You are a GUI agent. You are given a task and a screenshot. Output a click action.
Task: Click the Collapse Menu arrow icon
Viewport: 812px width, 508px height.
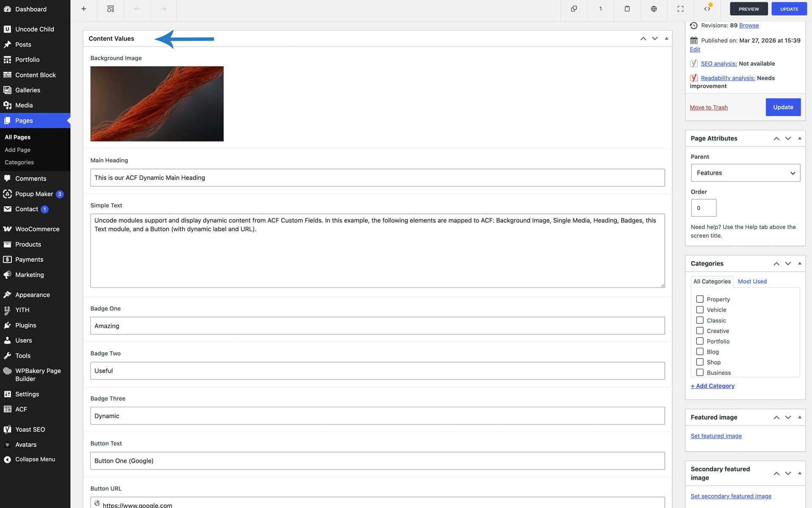7,459
